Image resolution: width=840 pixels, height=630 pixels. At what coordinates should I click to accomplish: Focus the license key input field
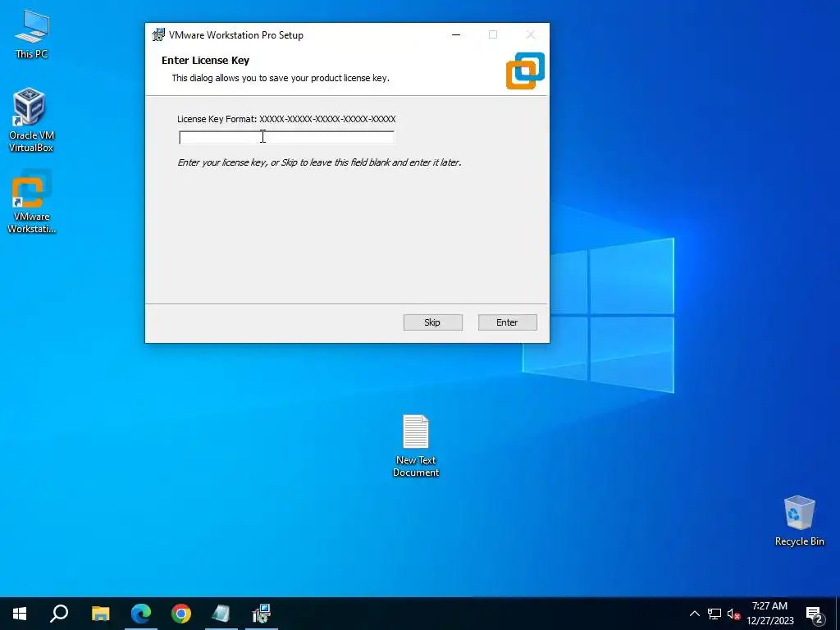pos(286,137)
